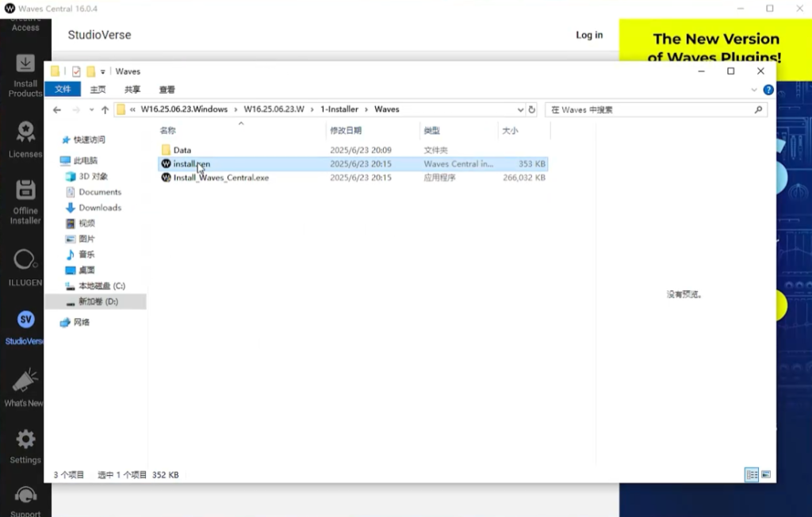Open Install Products in Waves Central sidebar

pos(25,75)
